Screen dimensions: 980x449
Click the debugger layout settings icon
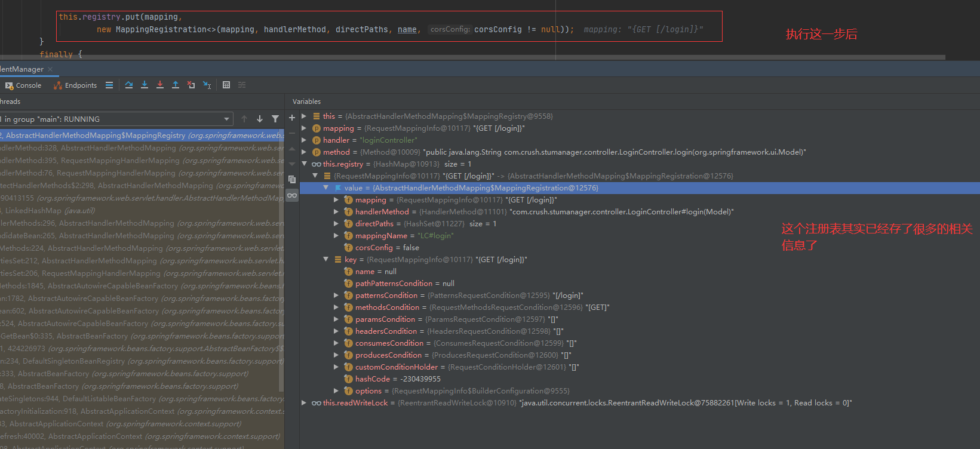point(109,85)
